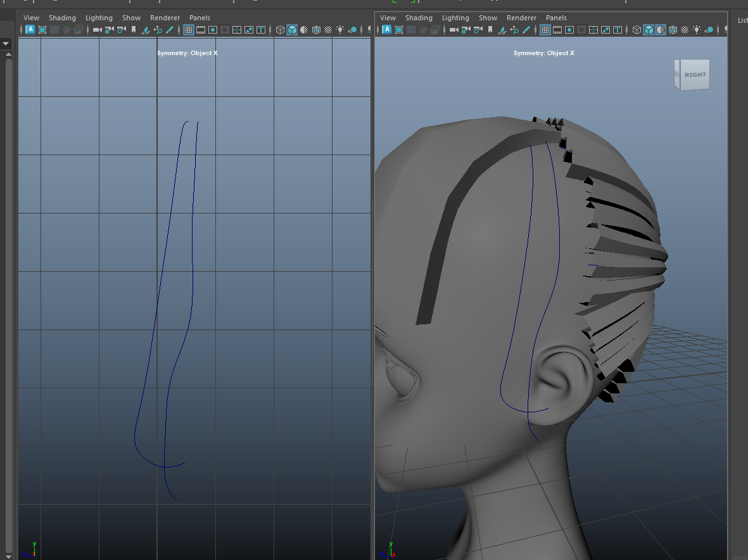Click the down-arrow expander at left edge

pos(6,44)
